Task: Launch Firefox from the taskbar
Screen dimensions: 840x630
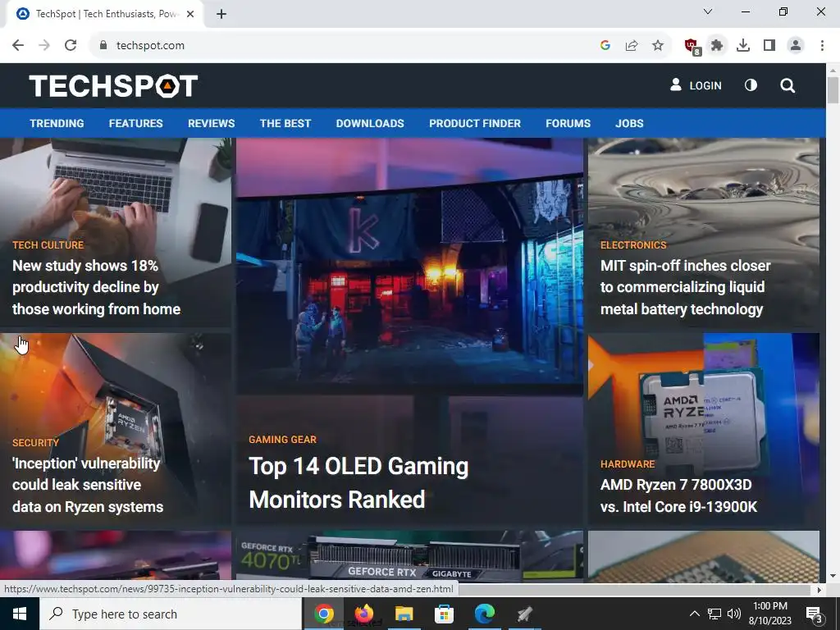Action: pos(364,614)
